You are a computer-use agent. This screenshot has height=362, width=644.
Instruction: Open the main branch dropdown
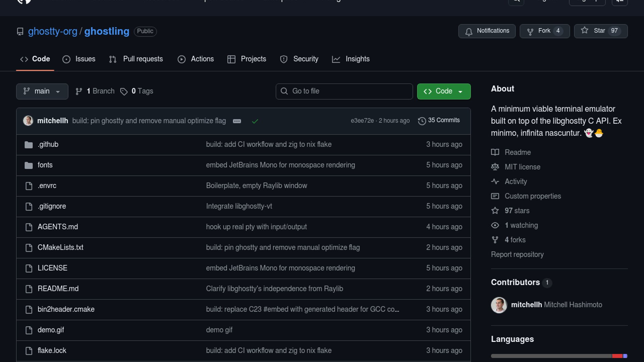pyautogui.click(x=42, y=91)
